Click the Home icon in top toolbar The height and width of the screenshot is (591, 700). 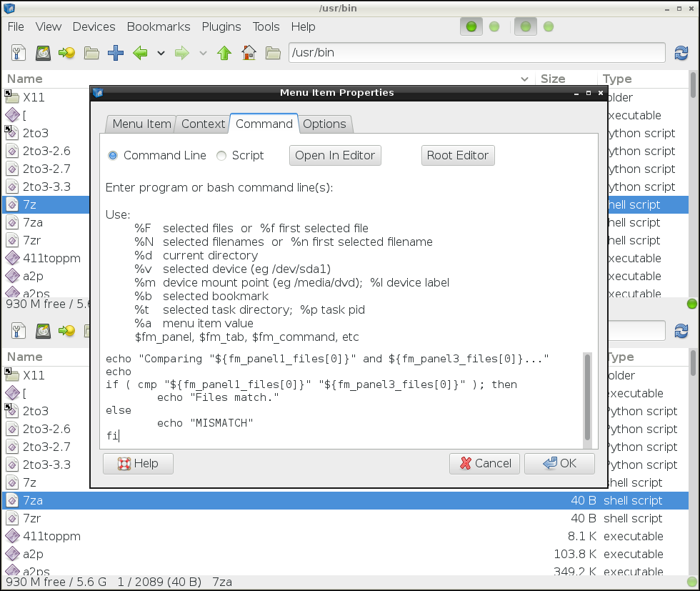(249, 53)
